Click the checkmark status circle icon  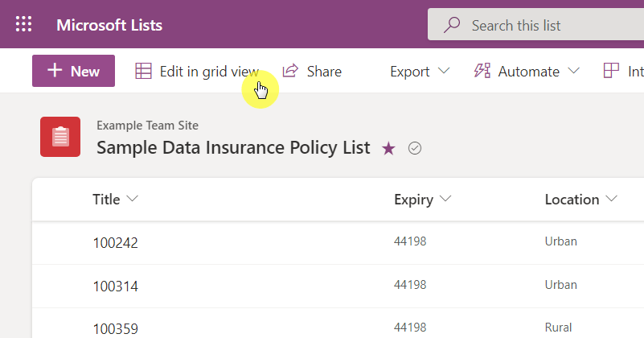415,148
